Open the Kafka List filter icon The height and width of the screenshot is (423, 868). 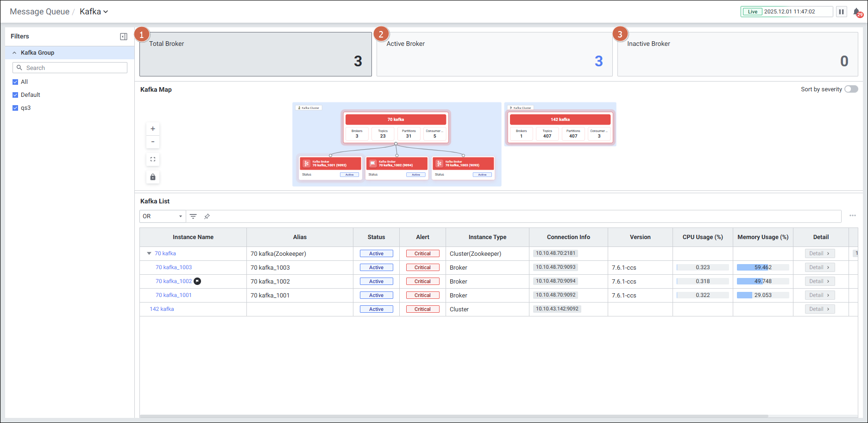click(x=193, y=216)
